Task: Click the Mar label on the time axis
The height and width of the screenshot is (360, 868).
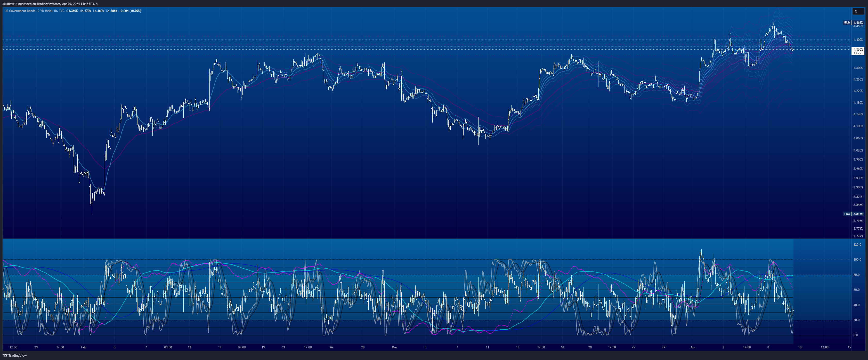Action: 395,347
